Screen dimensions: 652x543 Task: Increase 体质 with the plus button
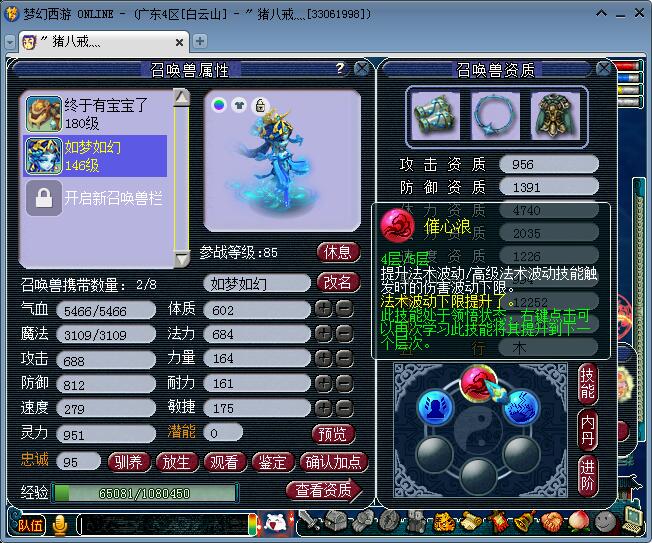(324, 309)
